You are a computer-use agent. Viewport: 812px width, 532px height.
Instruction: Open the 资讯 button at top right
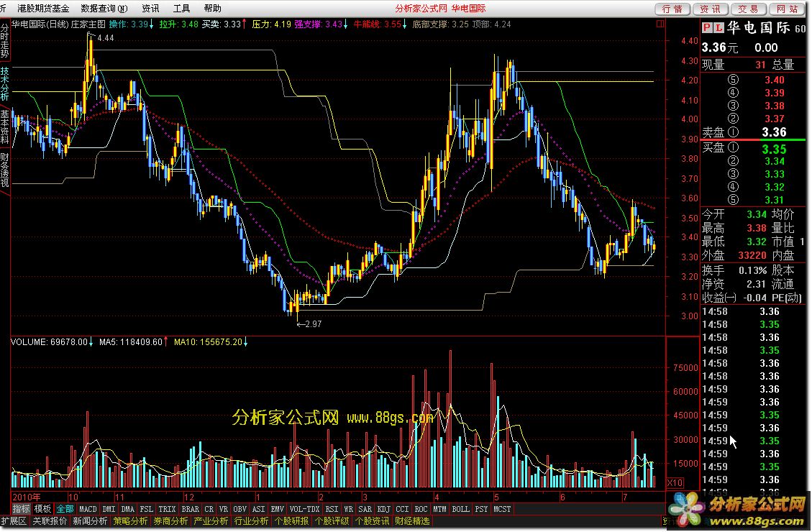coord(711,9)
